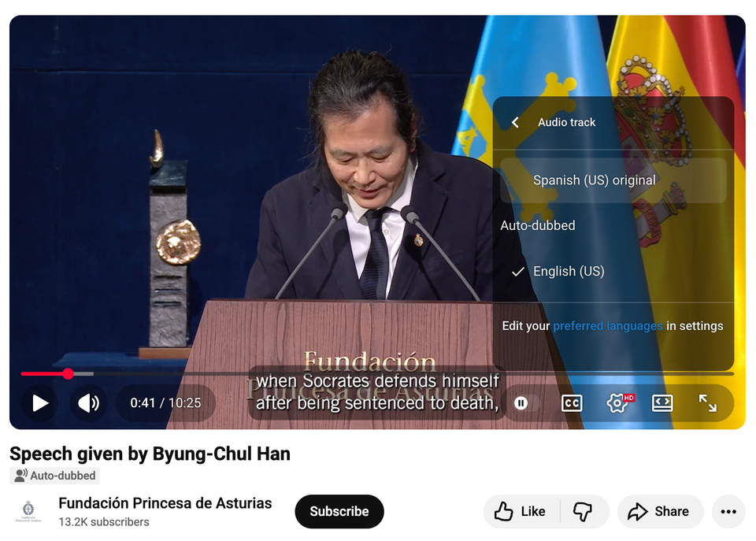This screenshot has height=541, width=756.
Task: Go back from Audio track menu
Action: 515,123
